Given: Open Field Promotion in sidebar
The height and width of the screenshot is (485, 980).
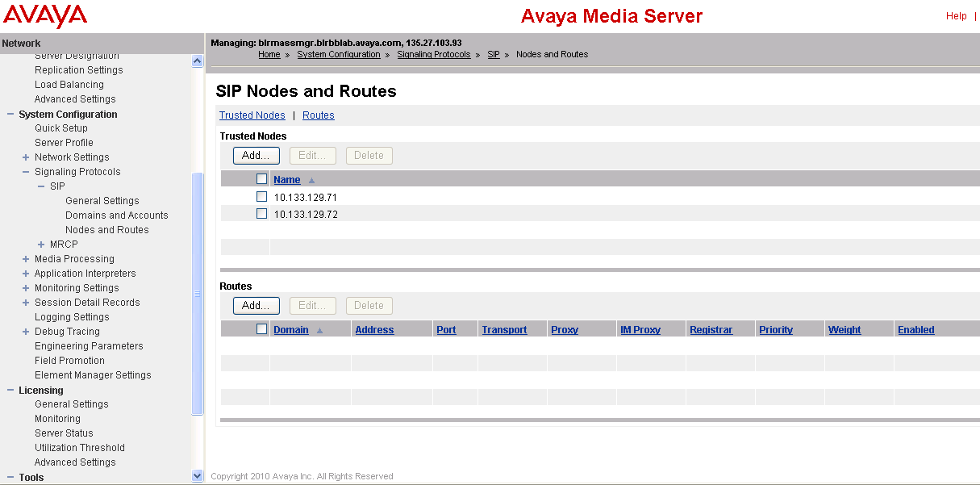Looking at the screenshot, I should pyautogui.click(x=69, y=361).
